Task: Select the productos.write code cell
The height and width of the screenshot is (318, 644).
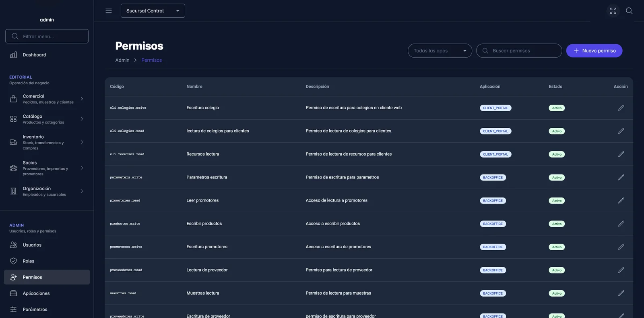Action: [x=125, y=224]
